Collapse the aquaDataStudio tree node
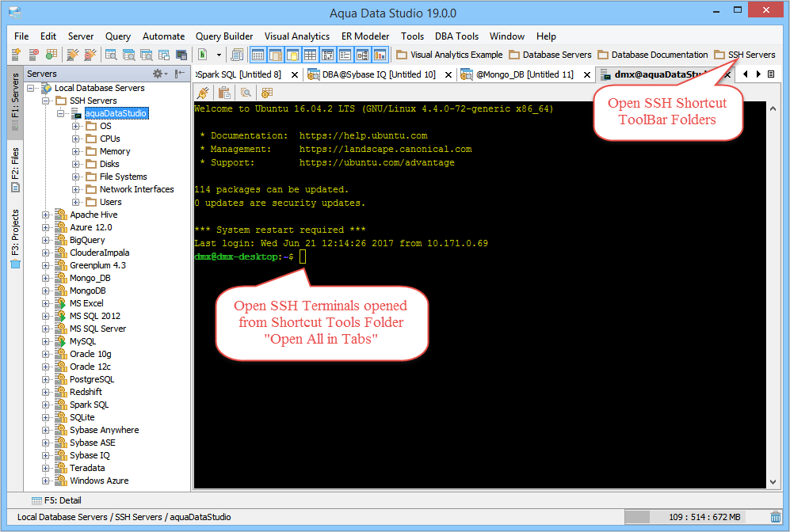The image size is (790, 532). [60, 113]
